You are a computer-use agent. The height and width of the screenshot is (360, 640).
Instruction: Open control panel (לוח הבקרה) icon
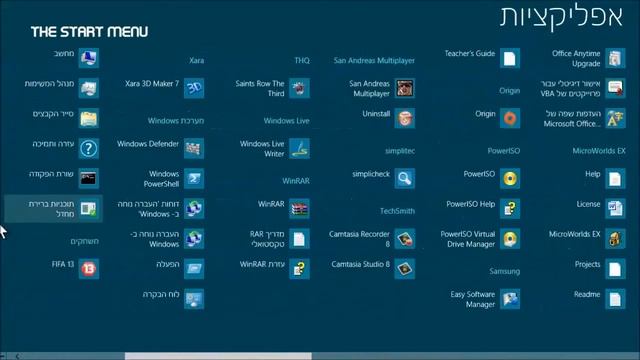pos(194,299)
